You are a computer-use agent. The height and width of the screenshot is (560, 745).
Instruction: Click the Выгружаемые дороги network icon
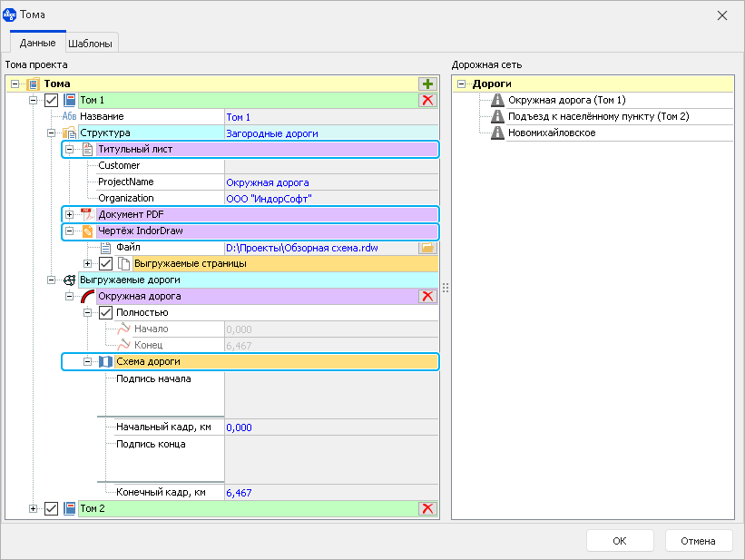(69, 280)
